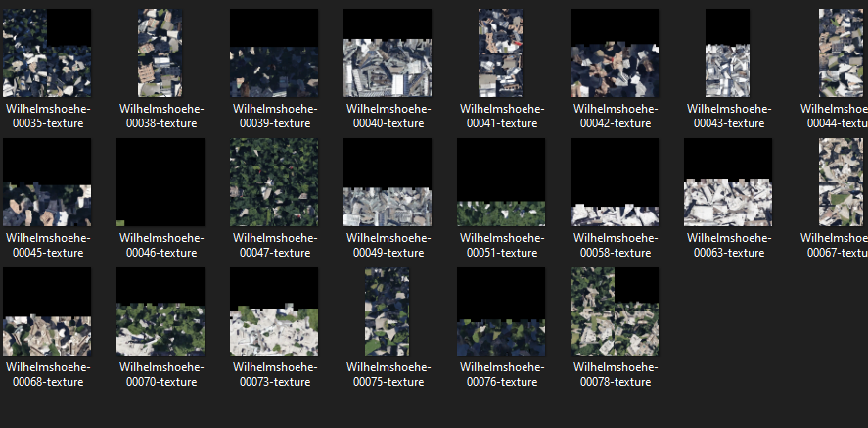Screen dimensions: 868x428
Task: Click the Wilhelmshoehe-00038-texture file thumbnail
Action: (160, 53)
